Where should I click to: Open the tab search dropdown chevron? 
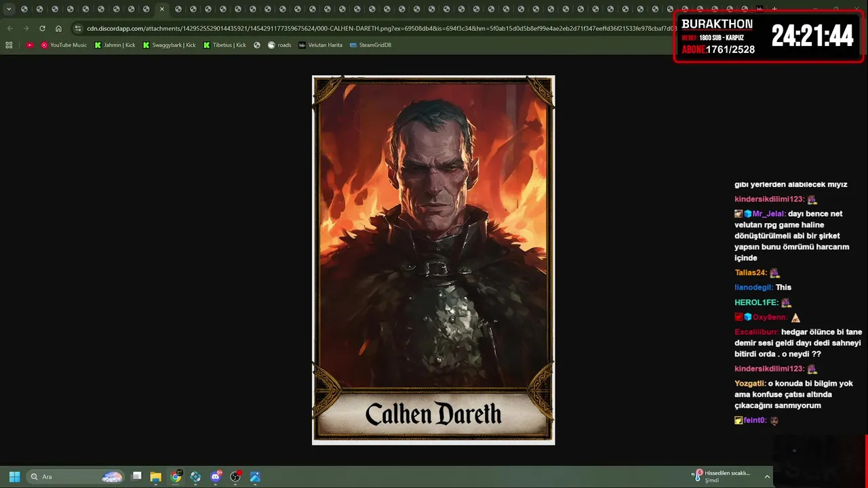9,9
